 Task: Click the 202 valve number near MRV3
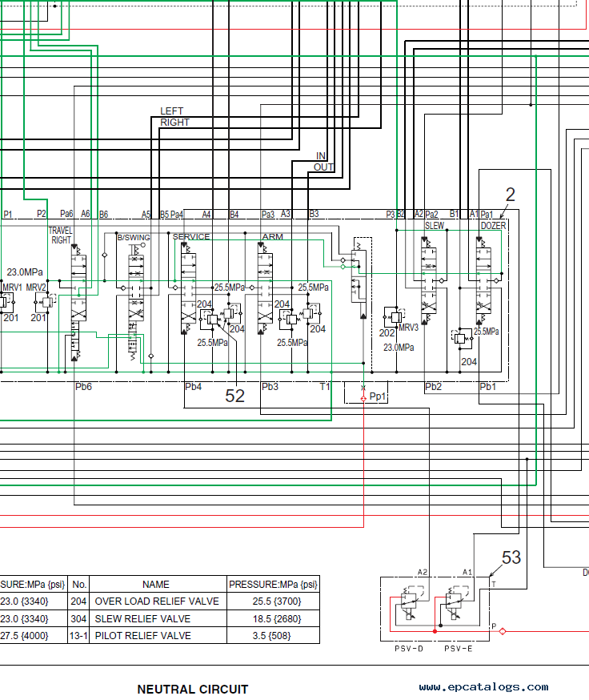click(387, 333)
